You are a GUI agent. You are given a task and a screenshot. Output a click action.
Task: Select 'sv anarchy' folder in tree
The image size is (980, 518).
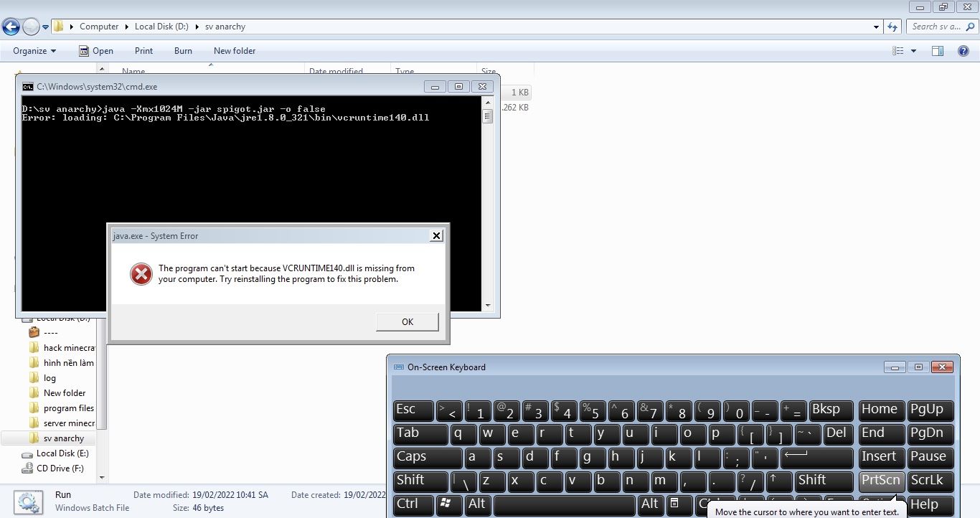coord(57,438)
